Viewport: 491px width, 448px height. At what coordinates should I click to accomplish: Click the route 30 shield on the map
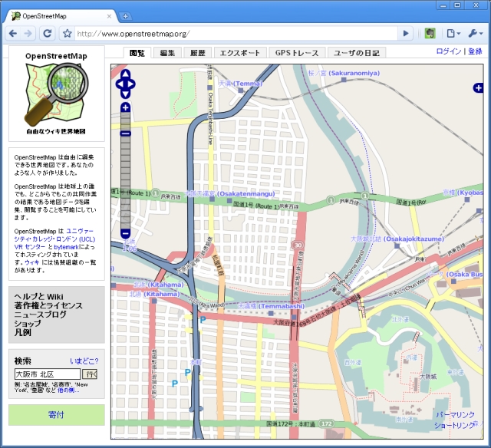[298, 245]
